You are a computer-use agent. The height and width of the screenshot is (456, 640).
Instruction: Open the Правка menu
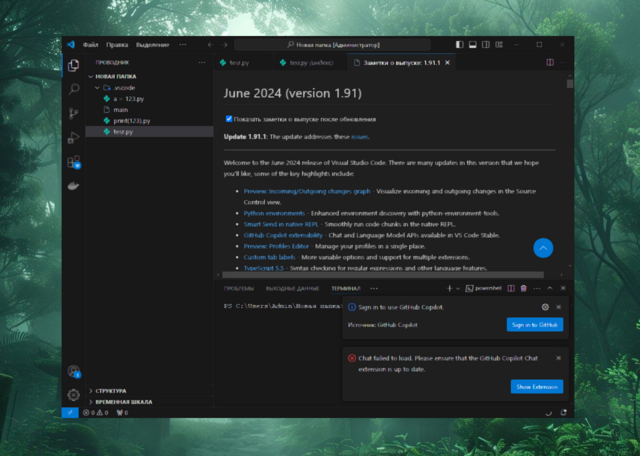[x=117, y=44]
